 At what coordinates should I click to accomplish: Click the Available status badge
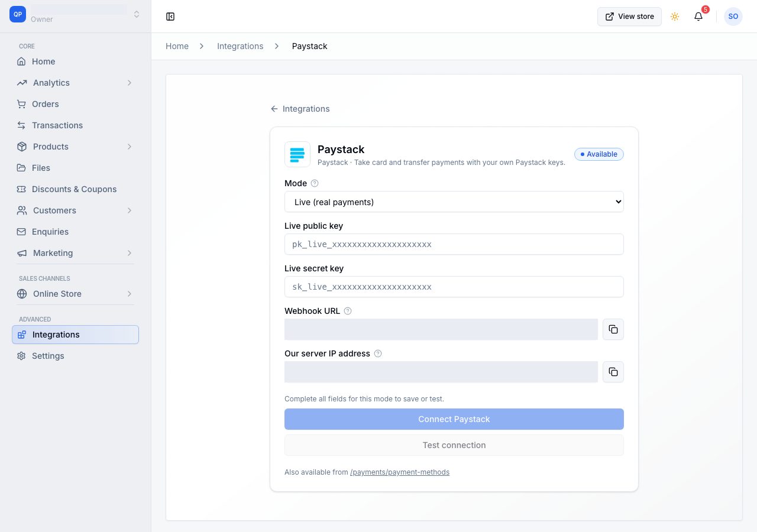(599, 154)
